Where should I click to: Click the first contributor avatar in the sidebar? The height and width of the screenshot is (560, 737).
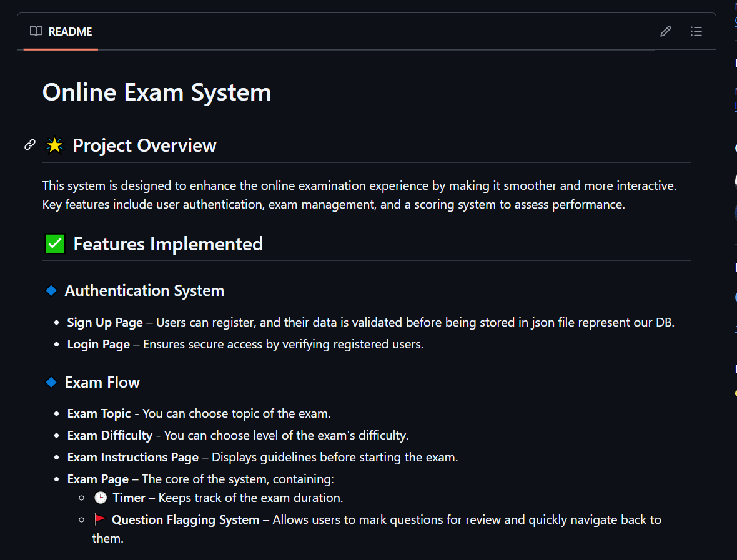tap(735, 148)
